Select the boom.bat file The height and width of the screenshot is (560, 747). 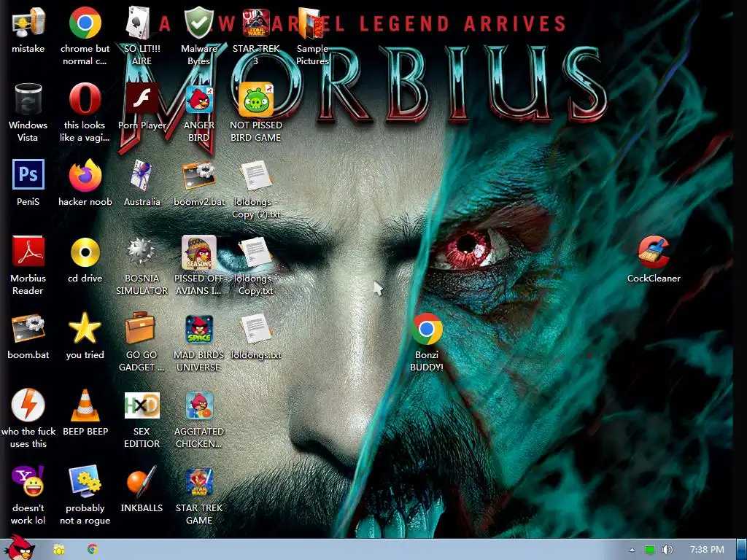pos(28,328)
